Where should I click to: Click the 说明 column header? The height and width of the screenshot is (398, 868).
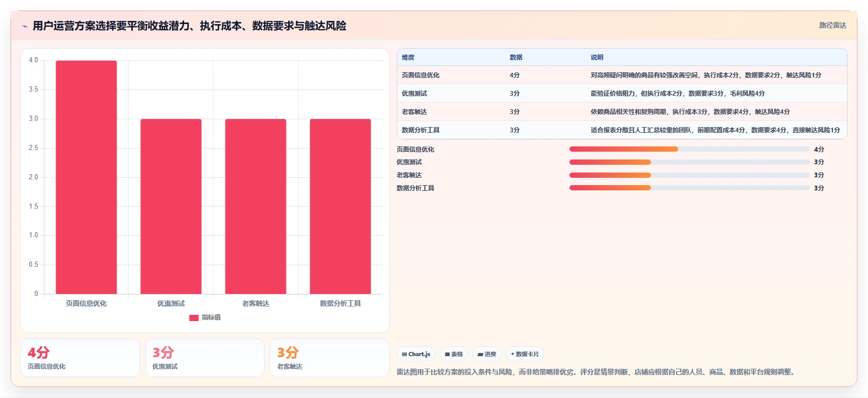coord(597,58)
